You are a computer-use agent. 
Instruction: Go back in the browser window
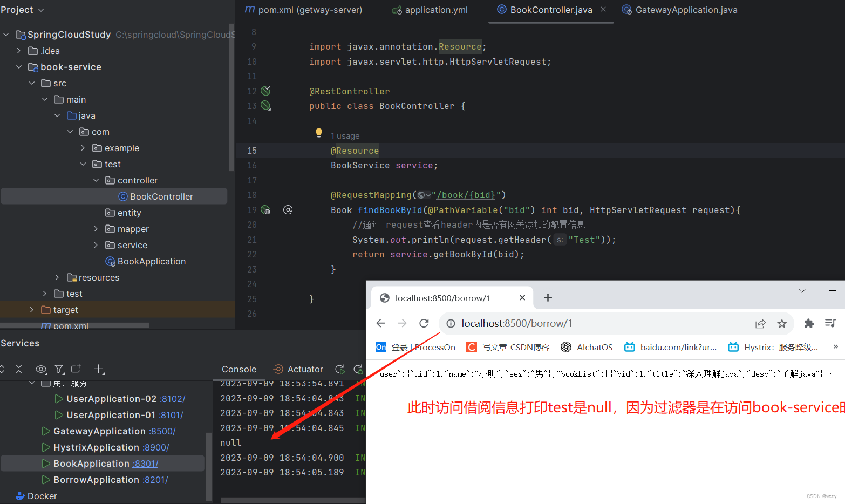(380, 323)
